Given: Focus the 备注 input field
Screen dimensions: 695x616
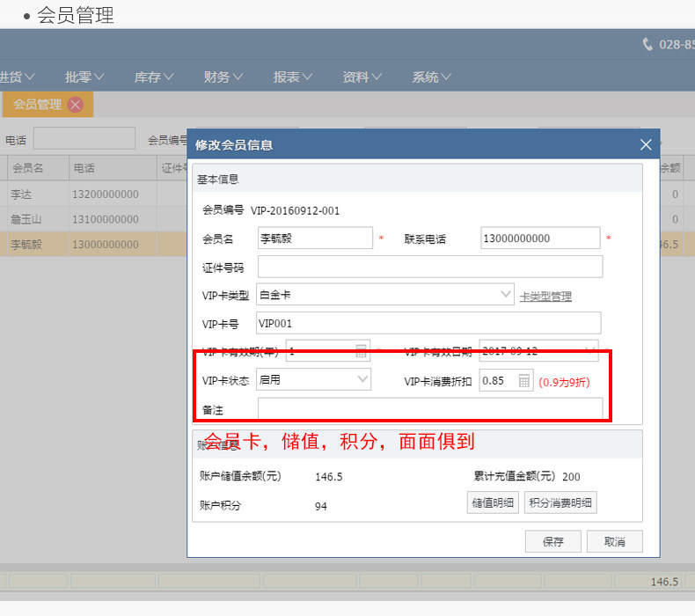Looking at the screenshot, I should 430,408.
